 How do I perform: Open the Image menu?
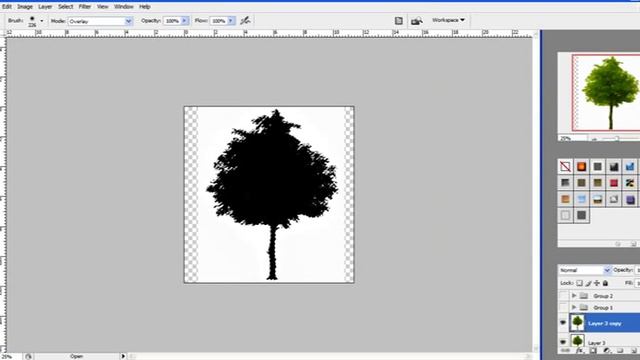[x=24, y=7]
